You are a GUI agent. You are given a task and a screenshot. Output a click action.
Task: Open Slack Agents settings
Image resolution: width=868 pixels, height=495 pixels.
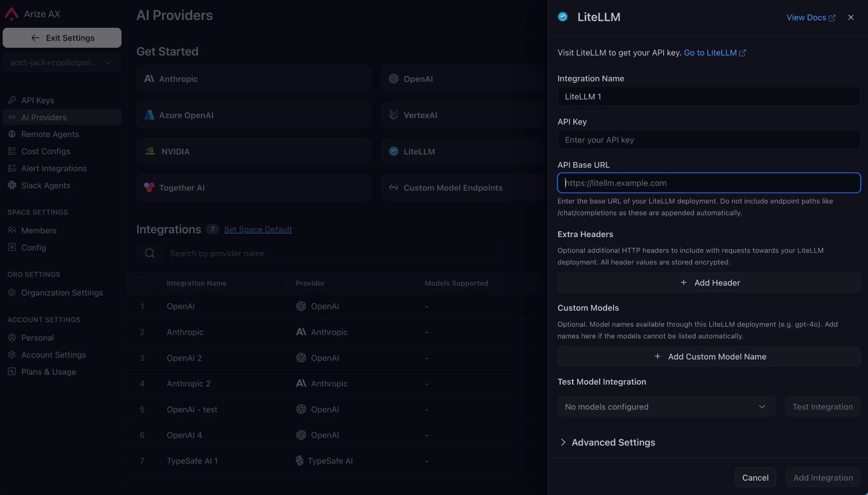tap(62, 185)
